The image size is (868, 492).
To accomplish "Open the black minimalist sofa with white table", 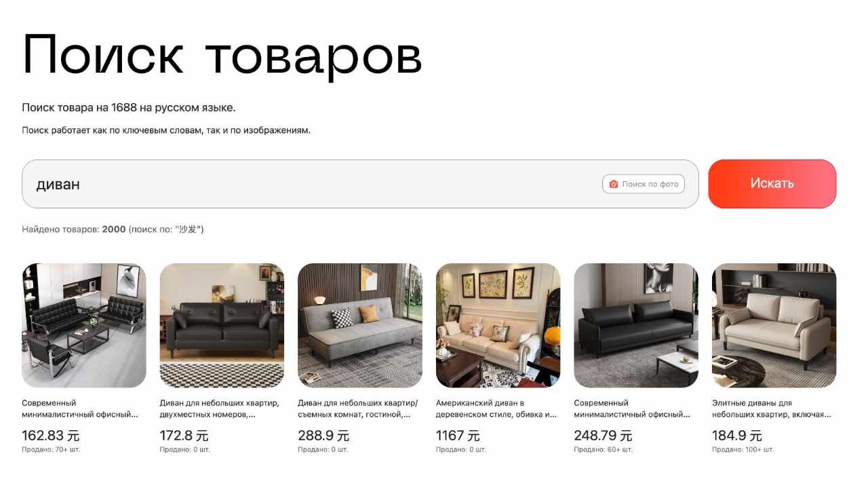I will pyautogui.click(x=636, y=326).
